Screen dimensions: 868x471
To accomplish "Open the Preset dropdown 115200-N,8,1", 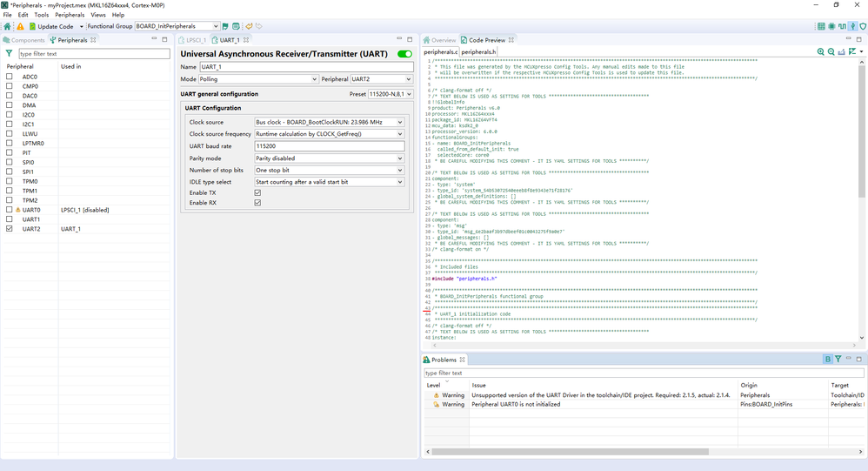I will click(391, 94).
